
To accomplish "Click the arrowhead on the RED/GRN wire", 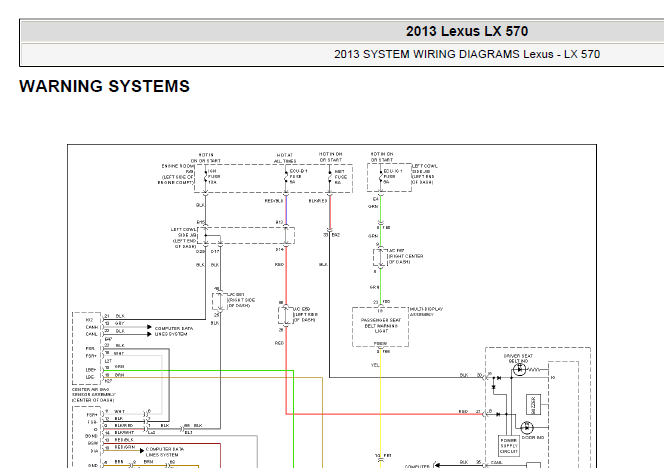I will (142, 451).
